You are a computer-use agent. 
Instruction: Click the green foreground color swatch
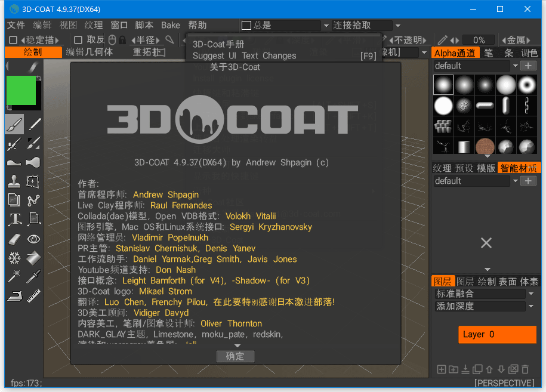(x=21, y=91)
